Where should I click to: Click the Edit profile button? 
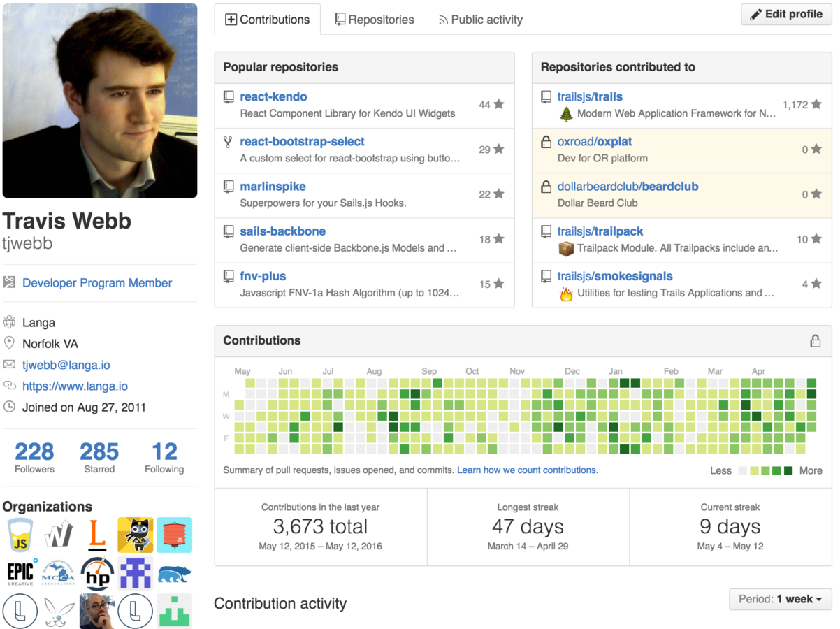coord(786,14)
